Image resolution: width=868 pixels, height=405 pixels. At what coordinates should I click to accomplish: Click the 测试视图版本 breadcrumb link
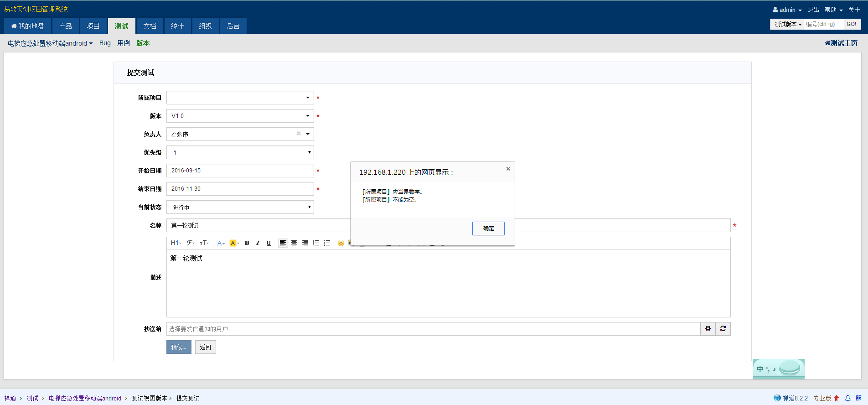[x=150, y=398]
